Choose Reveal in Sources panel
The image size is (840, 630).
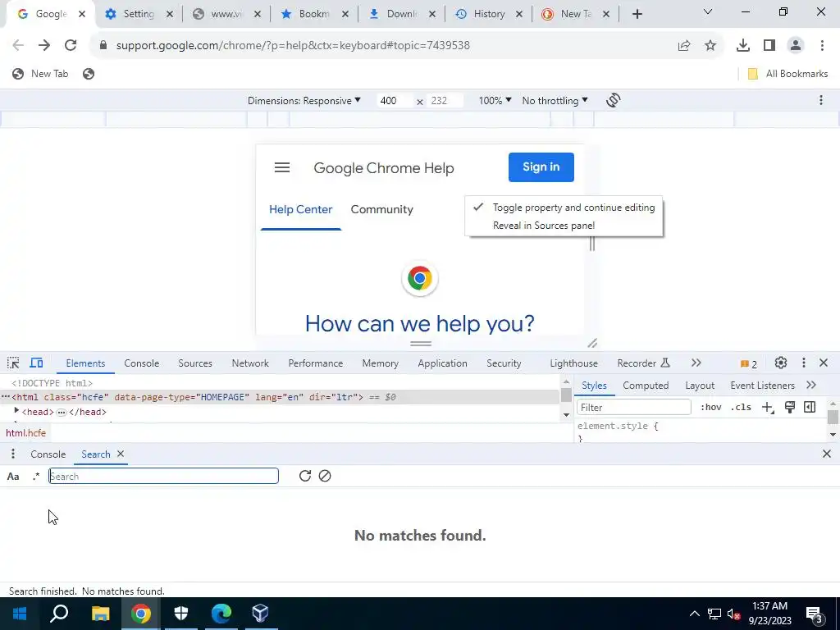pos(564,226)
